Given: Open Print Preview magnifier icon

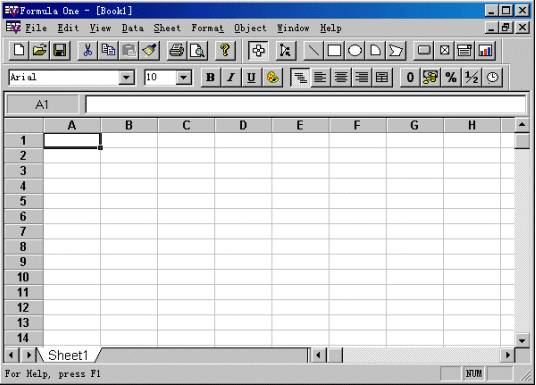Looking at the screenshot, I should tap(198, 51).
